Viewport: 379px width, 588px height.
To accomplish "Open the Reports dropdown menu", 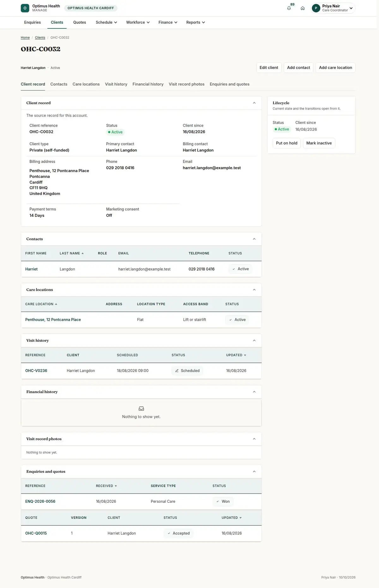I will (196, 22).
